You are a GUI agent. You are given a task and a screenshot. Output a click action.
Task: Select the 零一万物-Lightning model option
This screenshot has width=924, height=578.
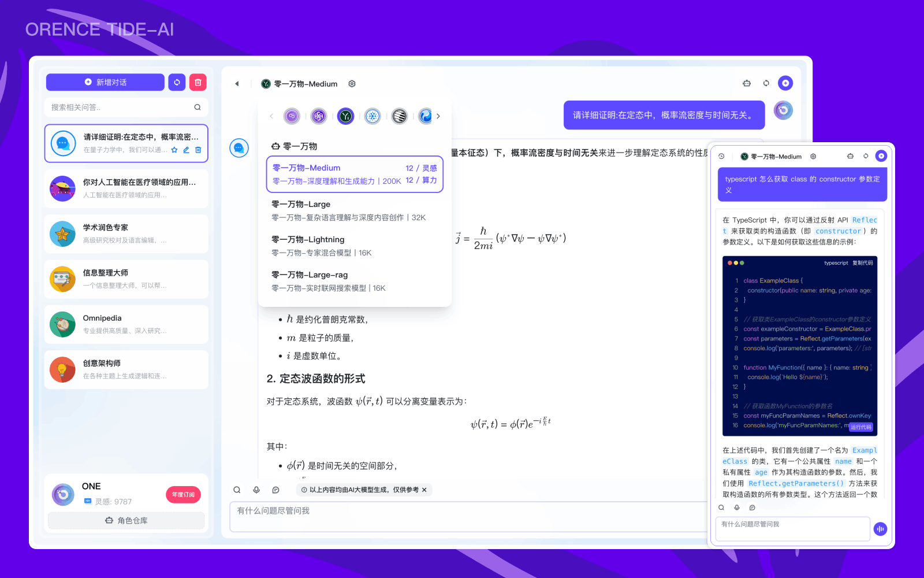click(x=355, y=246)
